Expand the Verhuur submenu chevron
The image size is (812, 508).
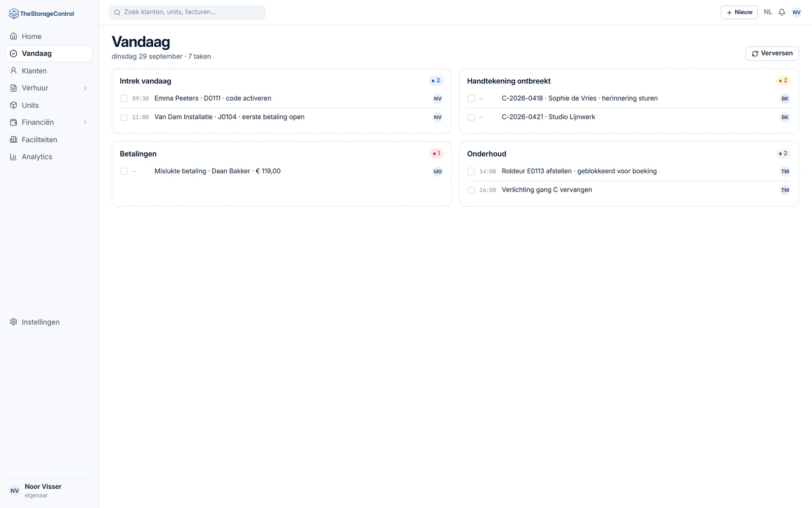85,88
